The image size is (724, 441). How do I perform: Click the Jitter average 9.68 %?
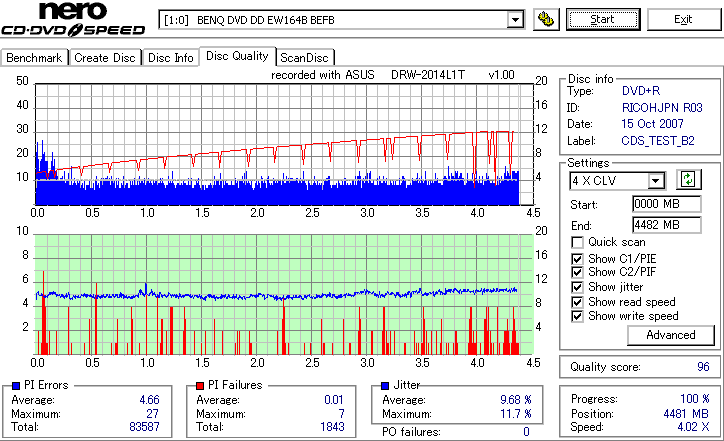pyautogui.click(x=515, y=399)
